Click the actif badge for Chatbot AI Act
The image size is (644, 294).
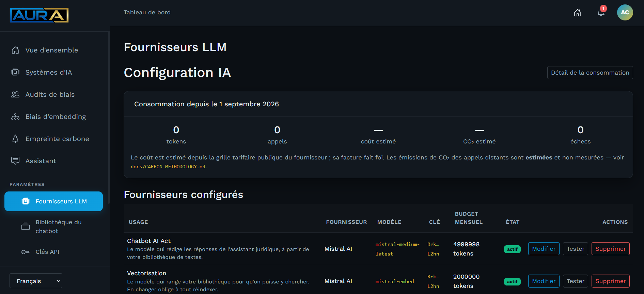(x=512, y=249)
